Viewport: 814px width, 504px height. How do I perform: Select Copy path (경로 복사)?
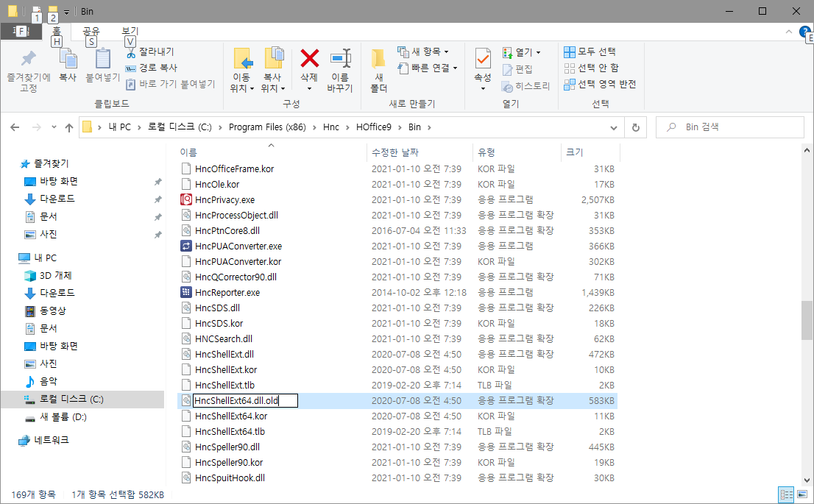coord(152,68)
